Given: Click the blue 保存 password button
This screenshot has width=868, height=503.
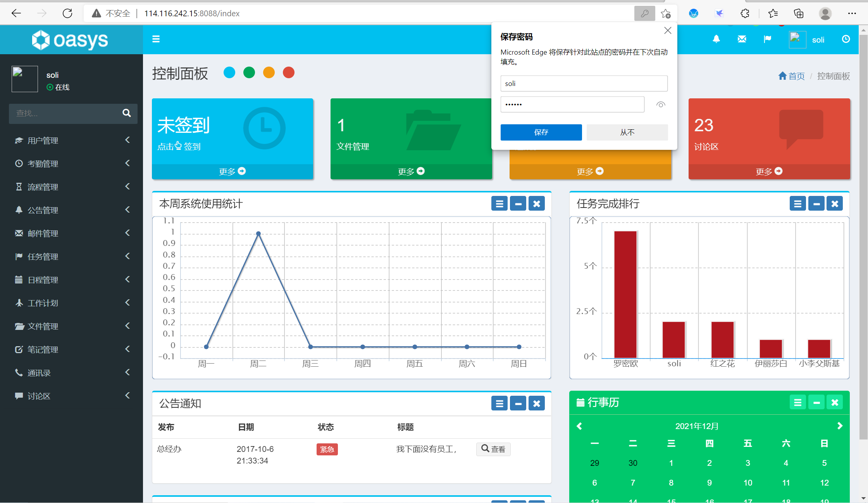Looking at the screenshot, I should pos(541,132).
